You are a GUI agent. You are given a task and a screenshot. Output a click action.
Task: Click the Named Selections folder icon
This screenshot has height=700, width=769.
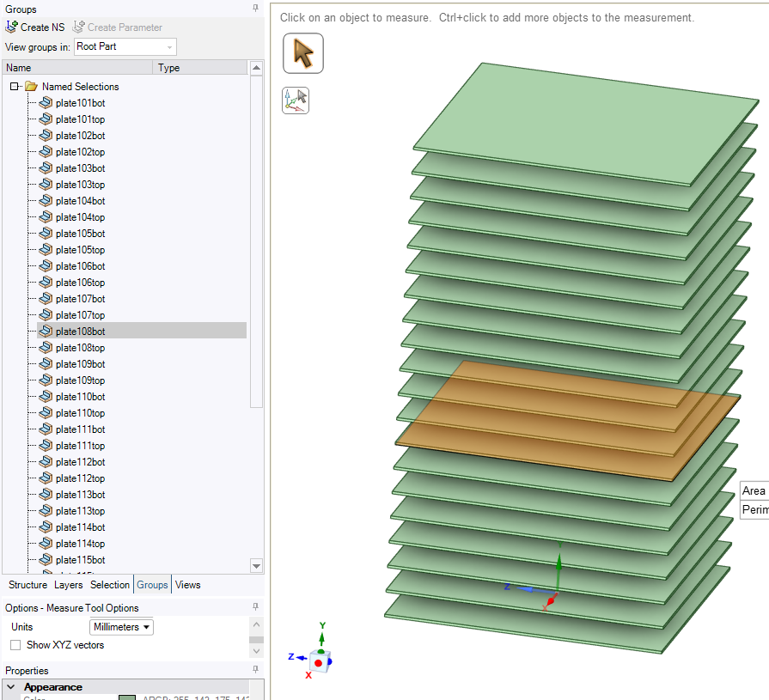[x=31, y=87]
